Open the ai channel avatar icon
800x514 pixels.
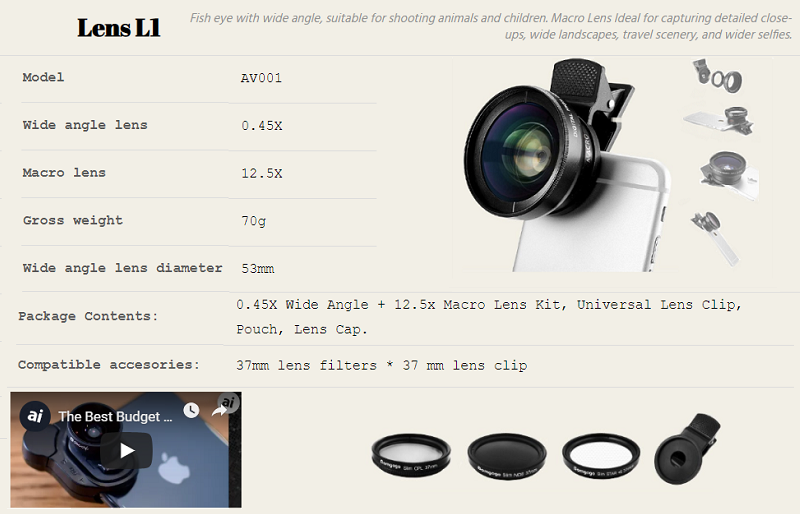tap(35, 416)
